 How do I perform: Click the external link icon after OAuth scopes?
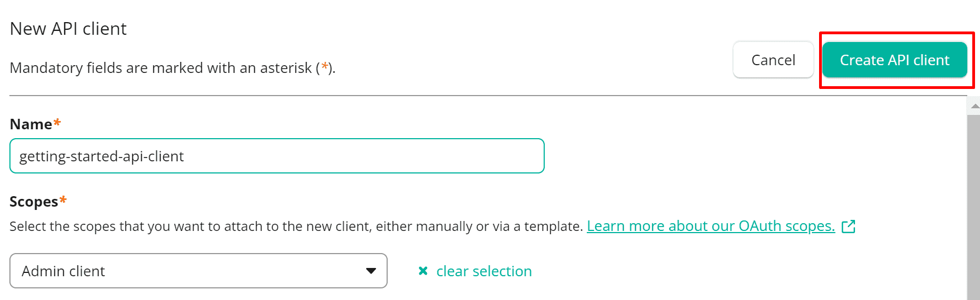tap(848, 227)
